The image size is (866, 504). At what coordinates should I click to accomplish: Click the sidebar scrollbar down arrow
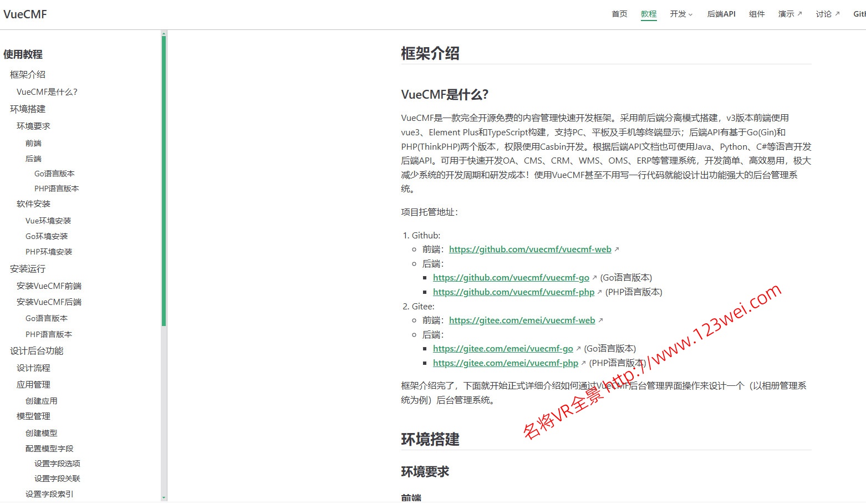click(164, 498)
